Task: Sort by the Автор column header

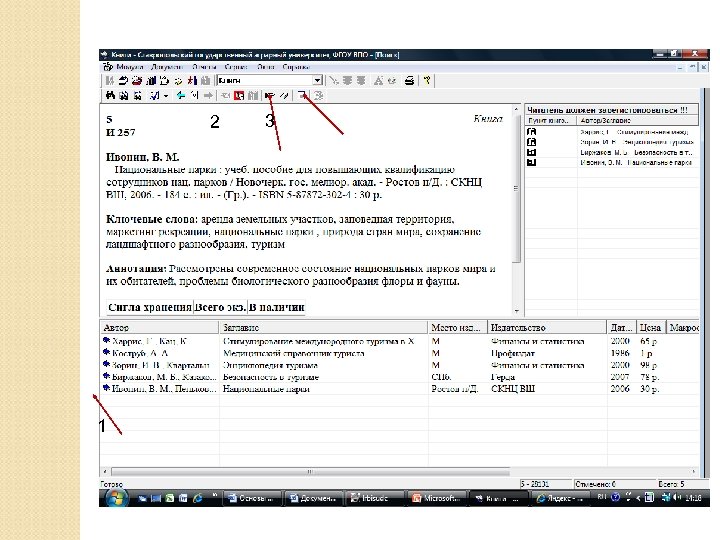Action: [160, 327]
